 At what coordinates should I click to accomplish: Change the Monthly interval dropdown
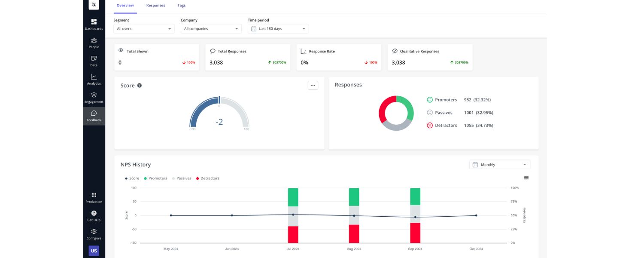point(499,164)
